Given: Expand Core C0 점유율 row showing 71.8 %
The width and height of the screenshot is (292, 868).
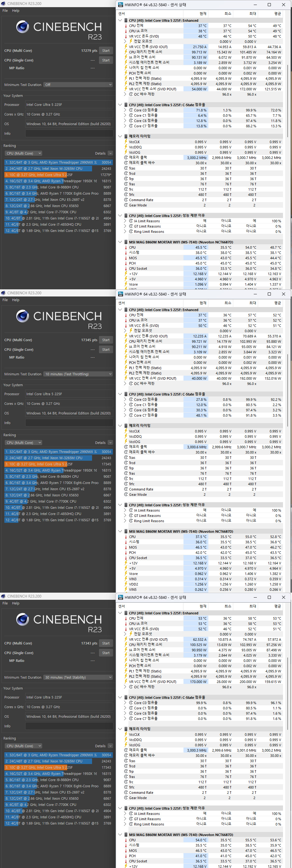Looking at the screenshot, I should [x=126, y=110].
